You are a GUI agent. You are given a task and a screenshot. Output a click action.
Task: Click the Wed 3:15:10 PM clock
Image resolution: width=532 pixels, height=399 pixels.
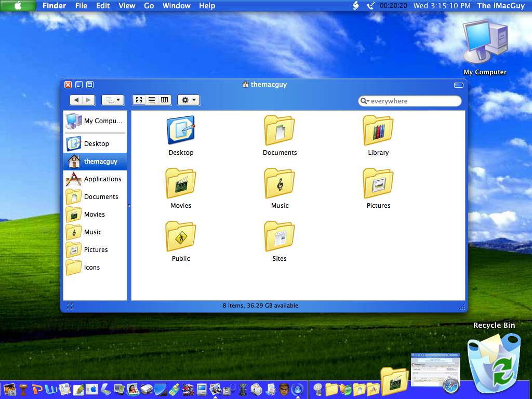click(x=442, y=6)
